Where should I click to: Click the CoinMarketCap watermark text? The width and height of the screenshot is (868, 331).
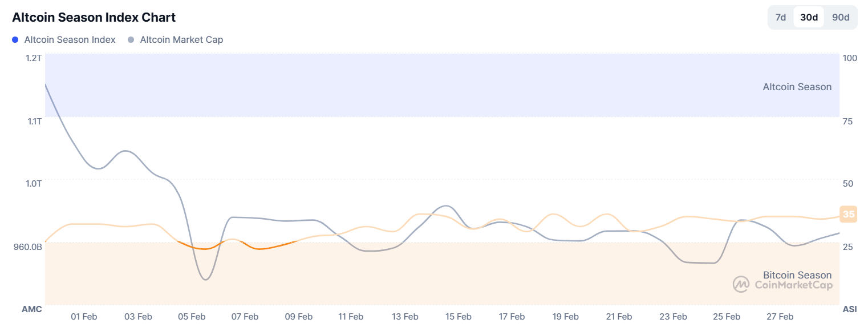pos(793,285)
